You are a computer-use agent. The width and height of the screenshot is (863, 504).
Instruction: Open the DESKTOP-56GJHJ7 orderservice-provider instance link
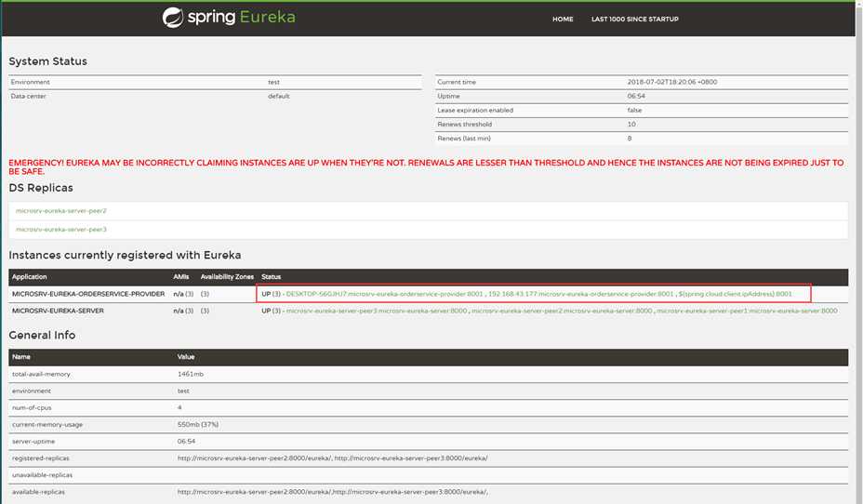[x=384, y=294]
